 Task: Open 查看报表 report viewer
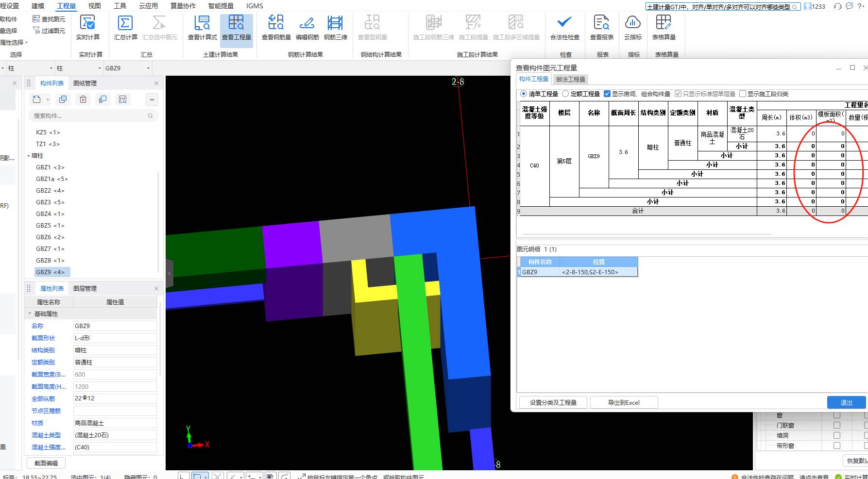point(601,28)
